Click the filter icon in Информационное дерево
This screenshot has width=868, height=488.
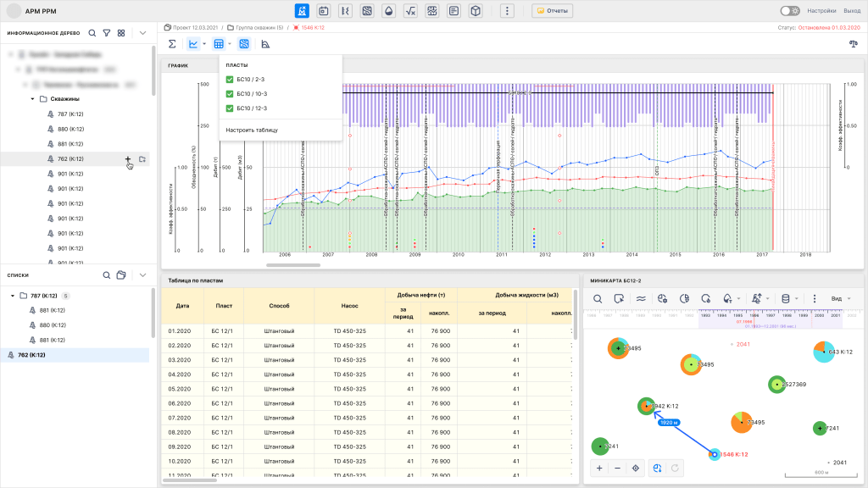[107, 33]
